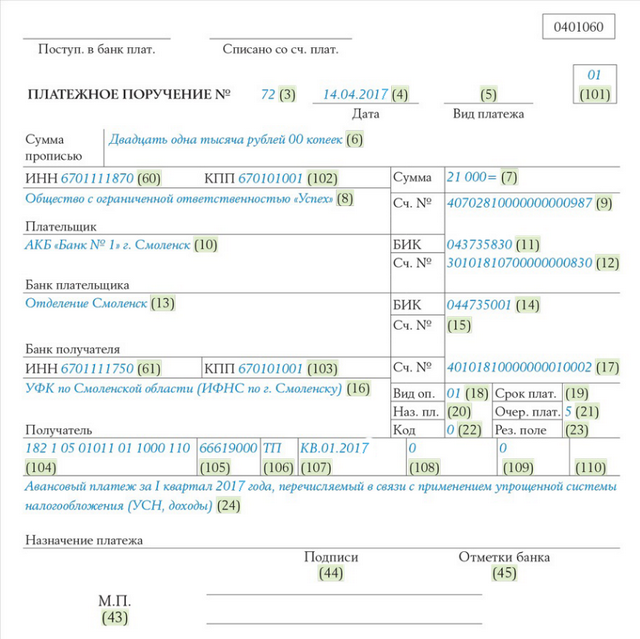Screen dimensions: 640x639
Task: Click the KBK code field (104)
Action: click(110, 457)
